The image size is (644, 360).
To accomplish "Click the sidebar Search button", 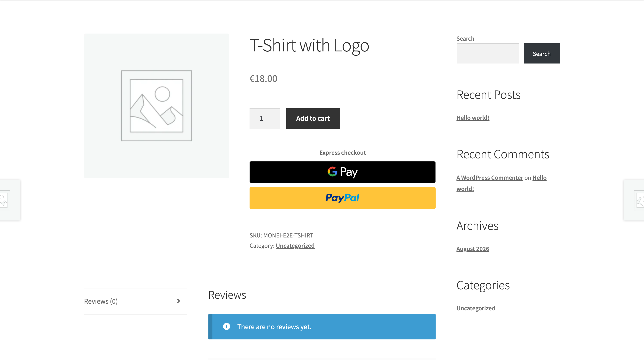I will pyautogui.click(x=542, y=53).
